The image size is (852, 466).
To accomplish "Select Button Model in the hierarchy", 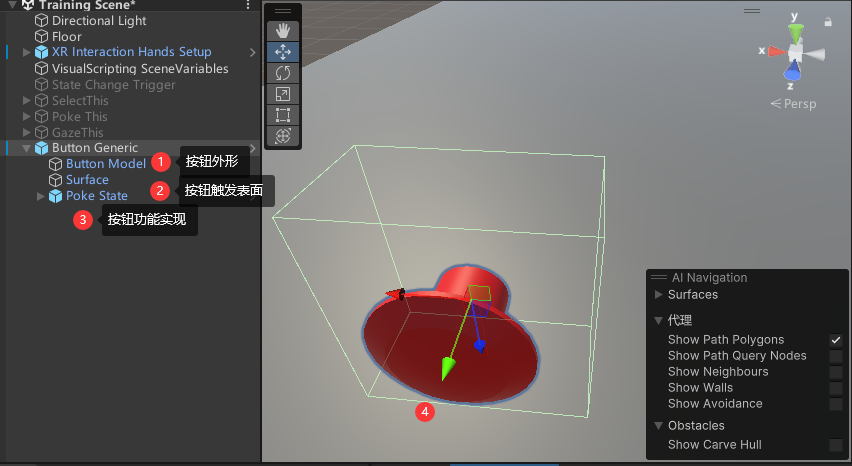I will point(105,164).
